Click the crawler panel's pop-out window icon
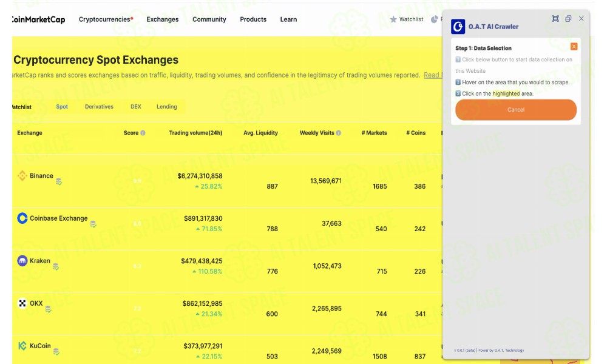The height and width of the screenshot is (364, 607). pos(568,19)
